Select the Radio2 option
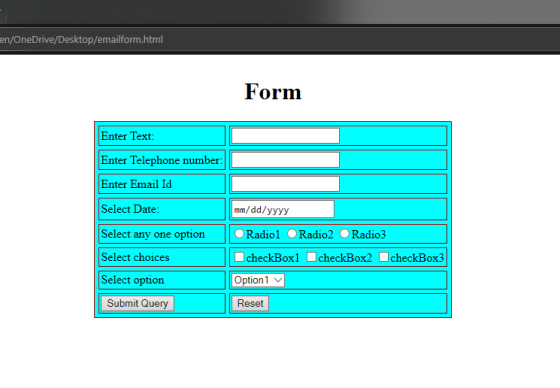560x388 pixels. coord(292,234)
